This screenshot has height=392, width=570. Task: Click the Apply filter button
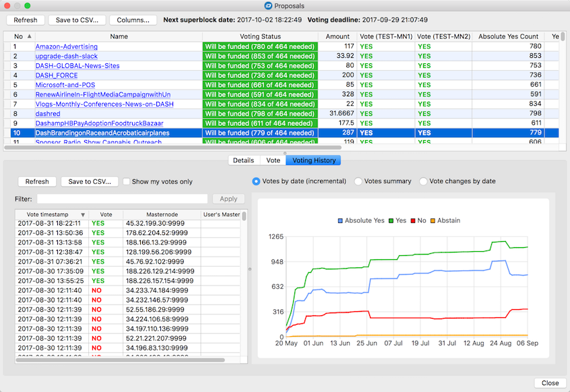point(228,199)
